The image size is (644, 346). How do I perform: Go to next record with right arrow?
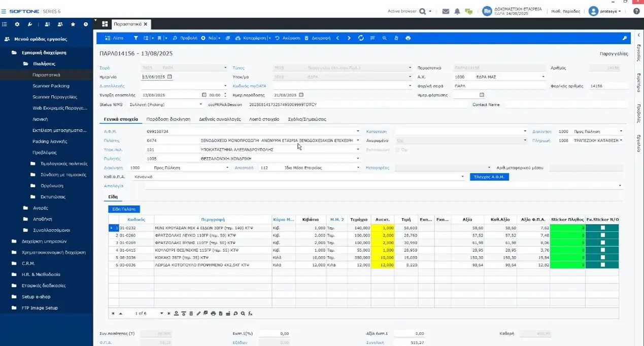(349, 38)
